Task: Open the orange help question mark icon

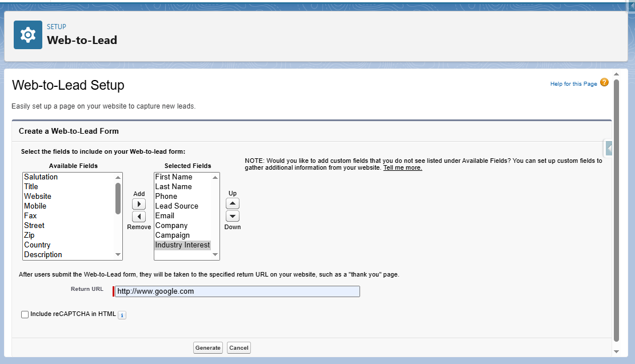Action: pyautogui.click(x=604, y=83)
